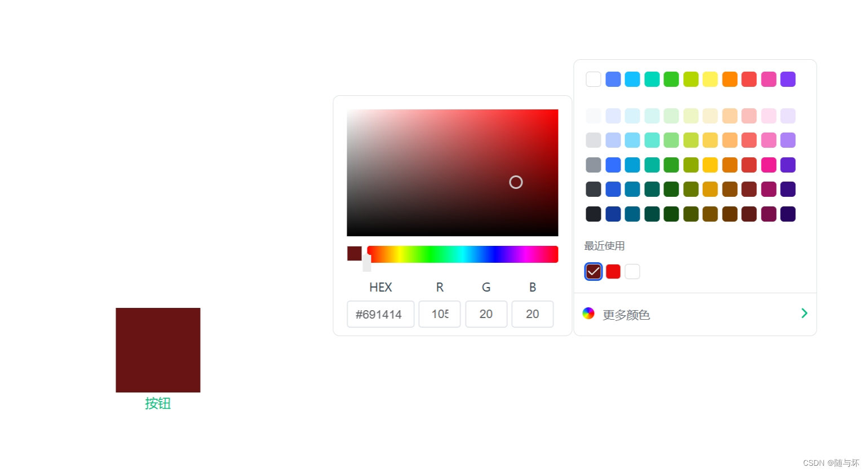Select the yellow swatch in top row
This screenshot has height=472, width=868.
pos(710,79)
